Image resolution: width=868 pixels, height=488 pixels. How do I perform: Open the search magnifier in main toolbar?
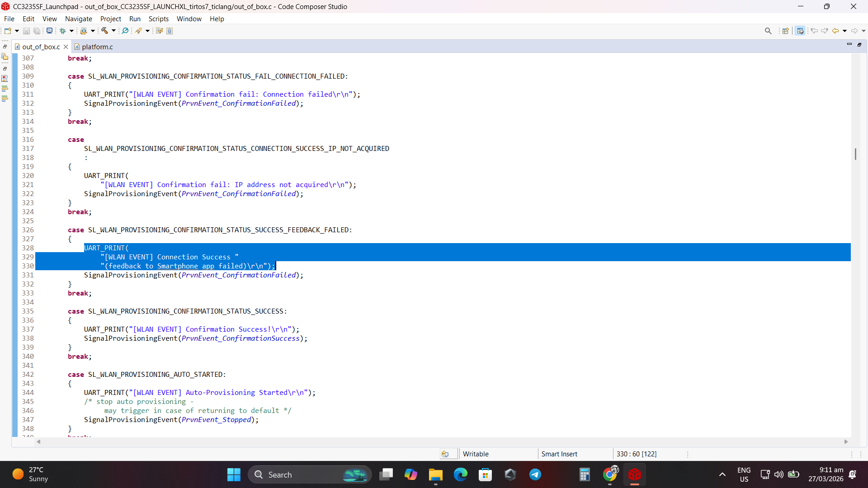coord(768,31)
